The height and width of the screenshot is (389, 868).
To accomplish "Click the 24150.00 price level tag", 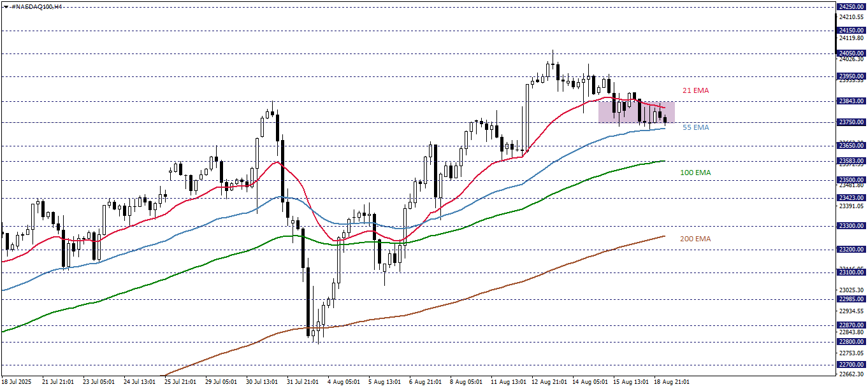I will 851,30.
